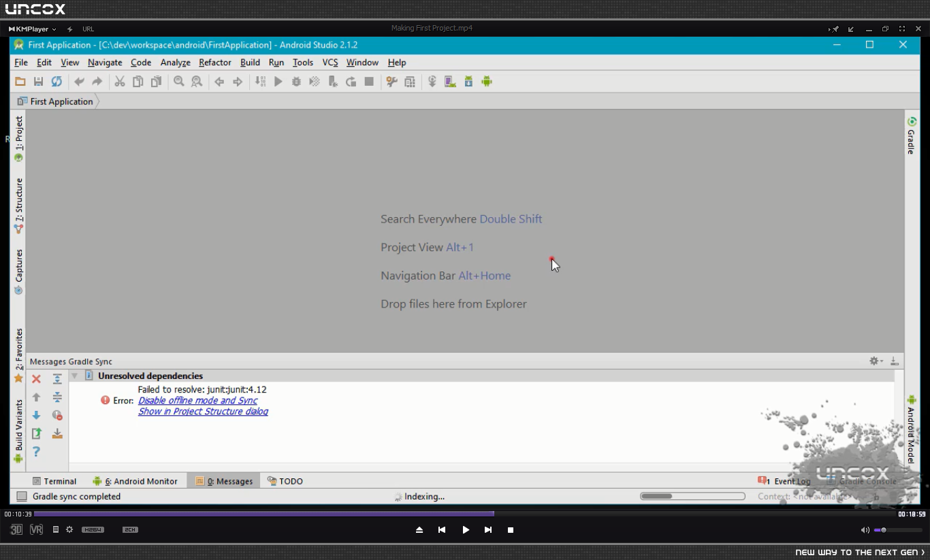Click the First Application breadcrumb
This screenshot has width=930, height=560.
point(56,101)
